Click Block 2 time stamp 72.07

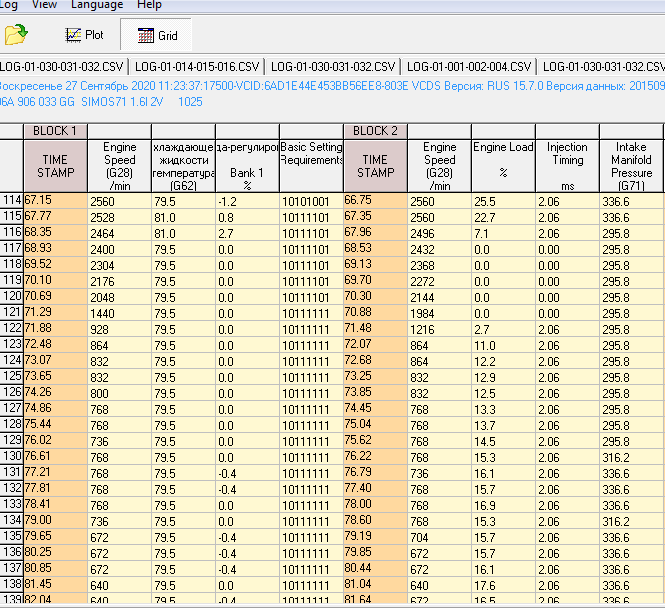[375, 344]
